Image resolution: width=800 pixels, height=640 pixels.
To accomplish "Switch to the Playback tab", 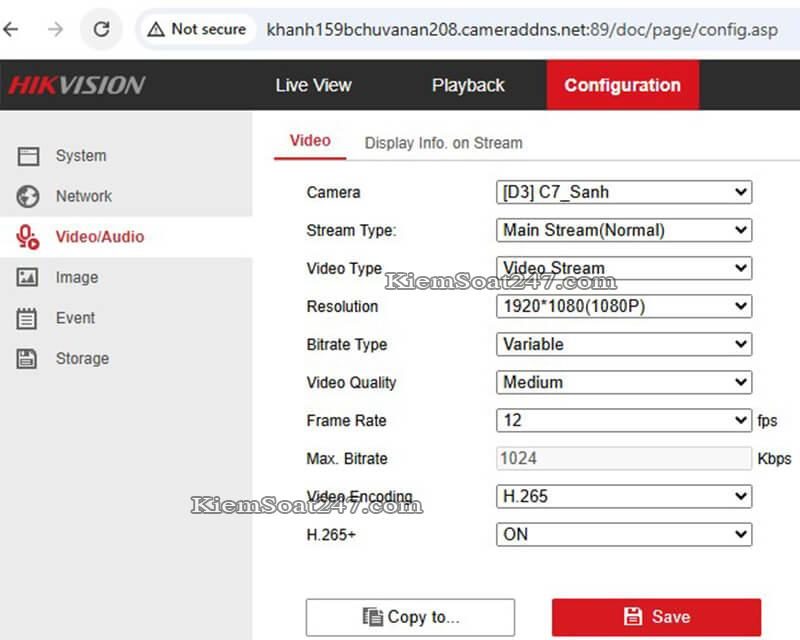I will [468, 85].
